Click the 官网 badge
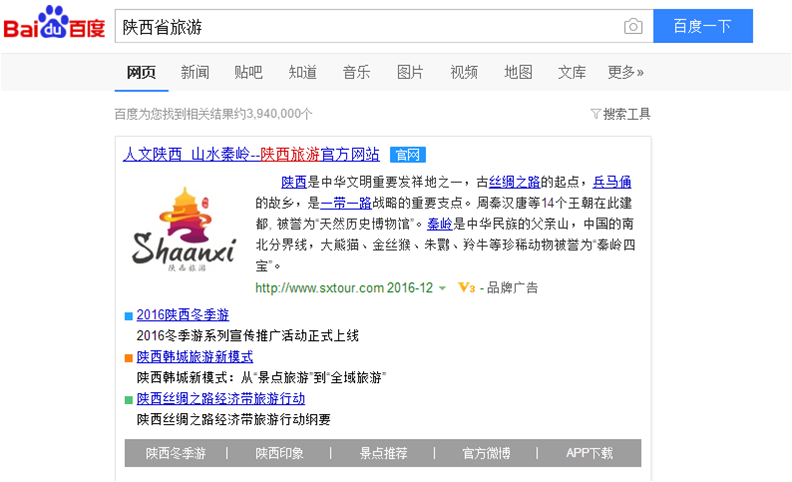Image resolution: width=792 pixels, height=482 pixels. point(408,155)
